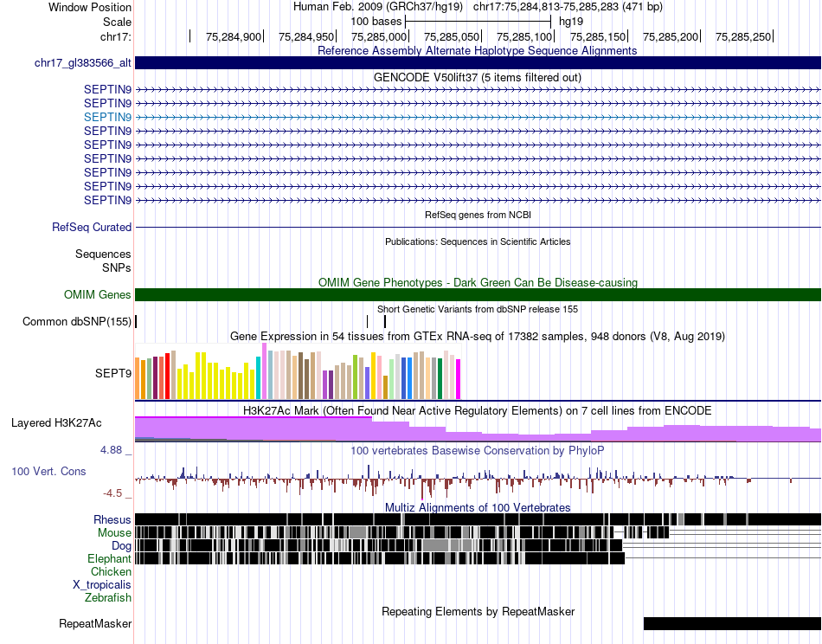Open the GTEx Gene Expression in 54 tissues title

click(477, 336)
